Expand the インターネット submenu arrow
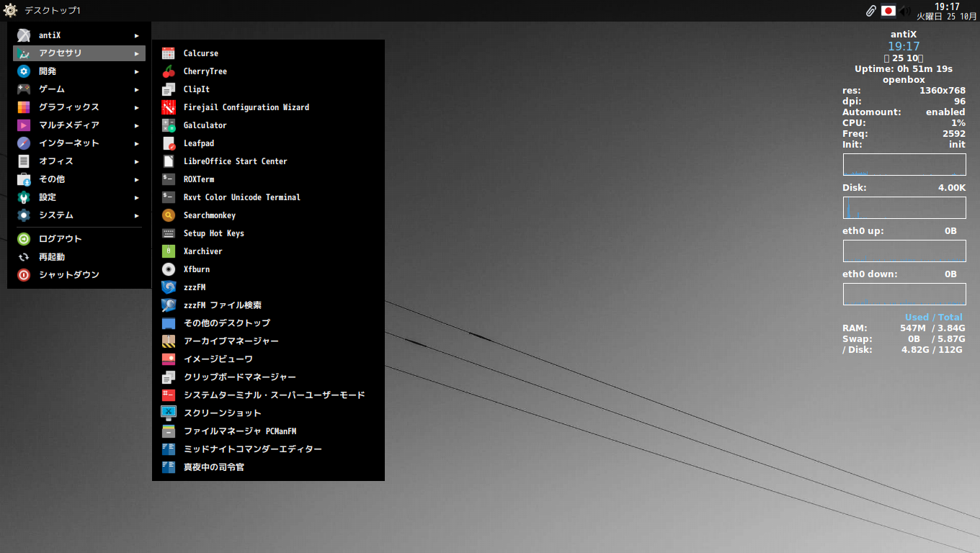This screenshot has height=553, width=980. 137,143
